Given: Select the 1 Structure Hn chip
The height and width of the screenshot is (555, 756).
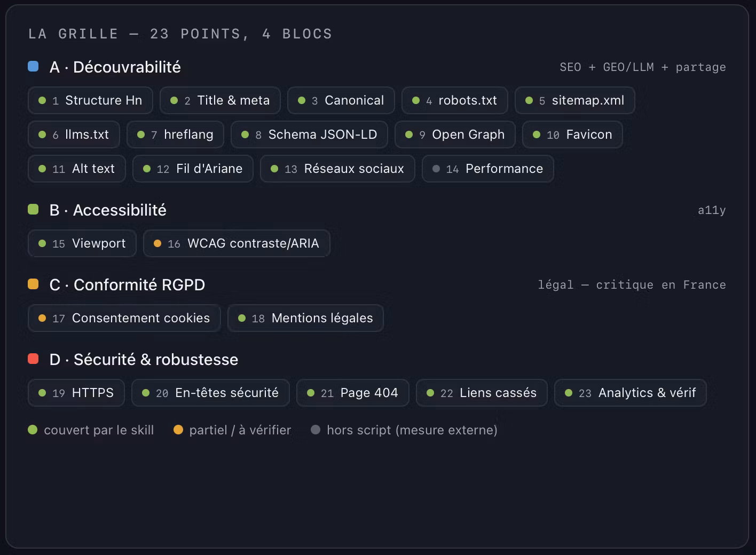Looking at the screenshot, I should coord(90,100).
